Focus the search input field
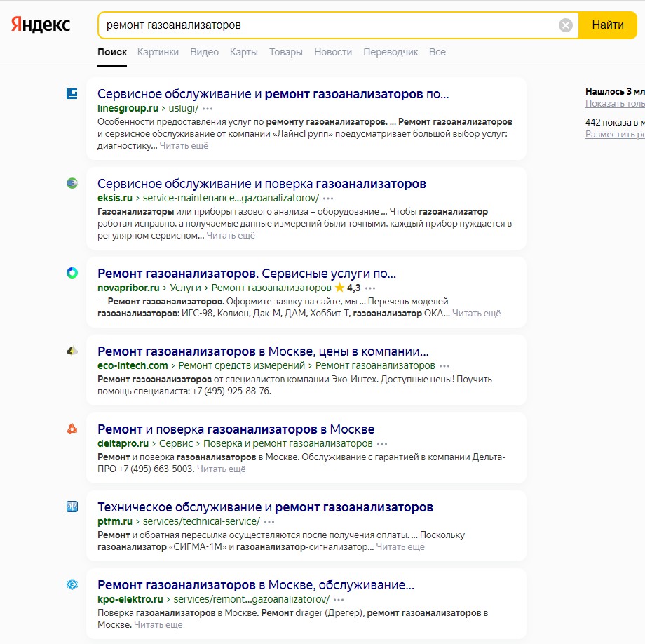The width and height of the screenshot is (645, 644). click(x=329, y=25)
